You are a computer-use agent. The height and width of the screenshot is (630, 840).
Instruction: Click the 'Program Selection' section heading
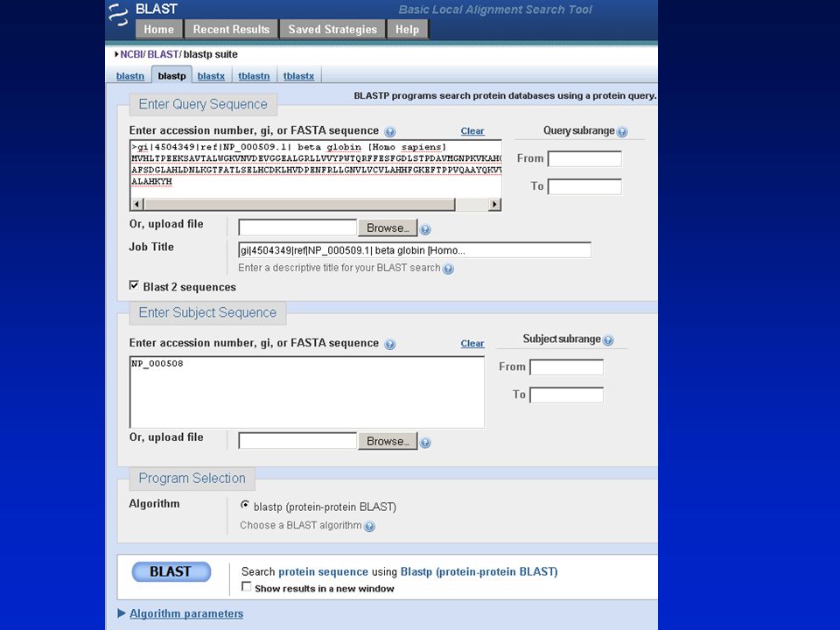[x=192, y=478]
